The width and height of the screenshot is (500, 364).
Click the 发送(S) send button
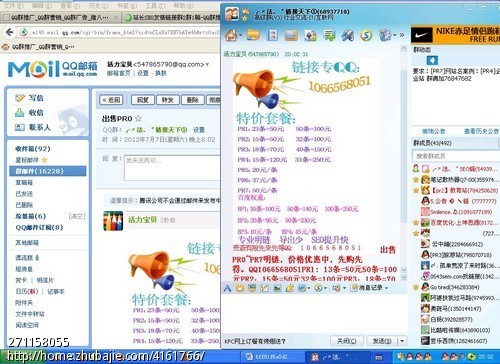point(382,341)
